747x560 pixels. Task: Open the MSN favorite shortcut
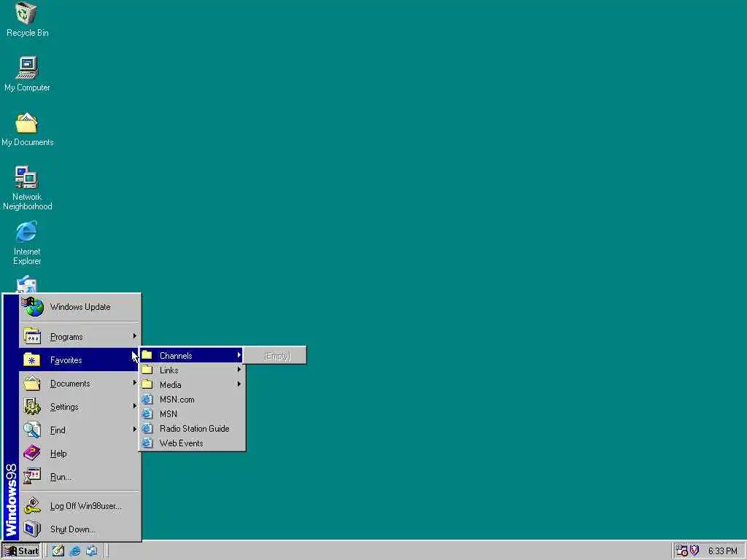click(192, 414)
